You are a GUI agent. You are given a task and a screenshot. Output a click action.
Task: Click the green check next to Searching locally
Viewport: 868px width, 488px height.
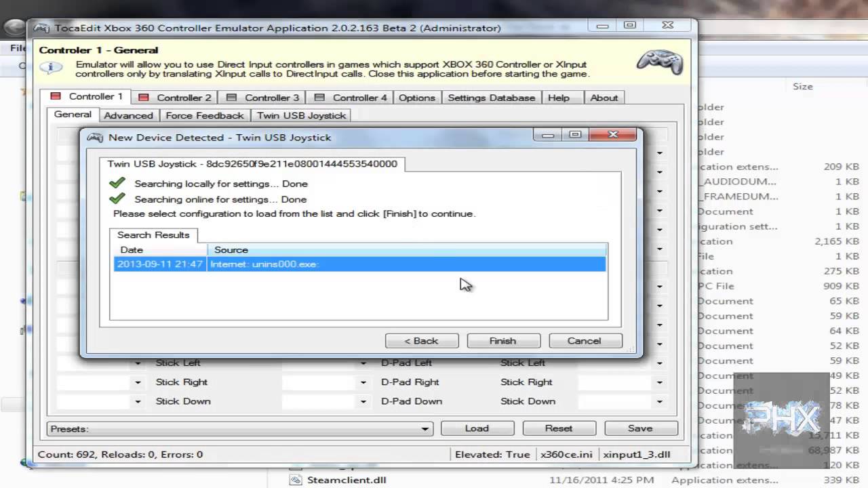(117, 183)
